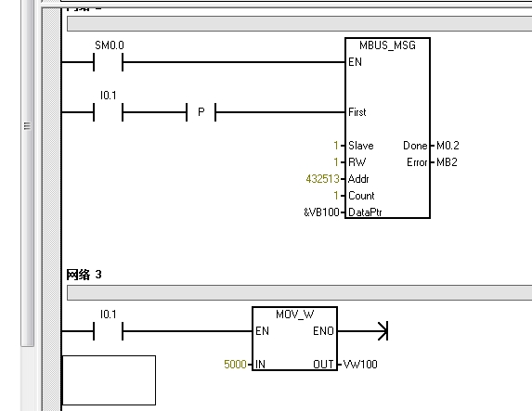532x411 pixels.
Task: Select the IN value 5000
Action: pos(235,365)
